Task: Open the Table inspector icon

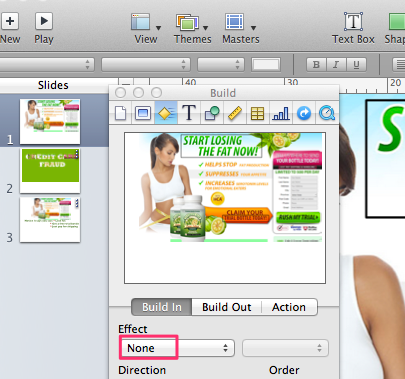Action: (258, 113)
